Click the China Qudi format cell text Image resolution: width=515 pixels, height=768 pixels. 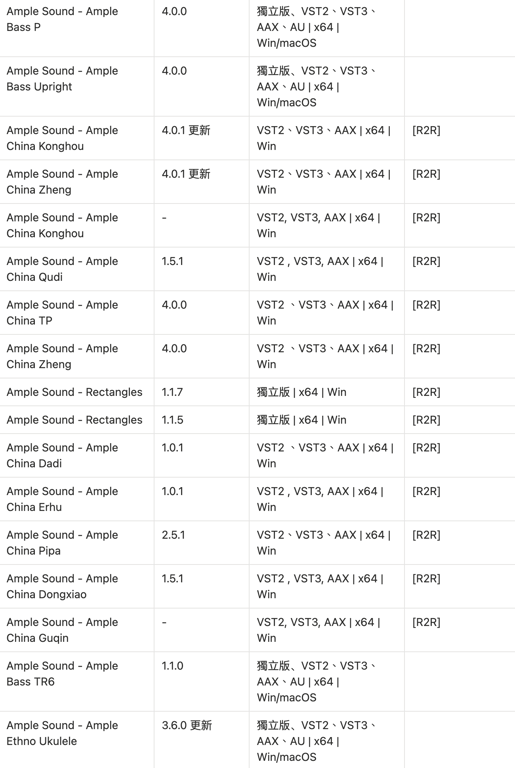[x=320, y=269]
